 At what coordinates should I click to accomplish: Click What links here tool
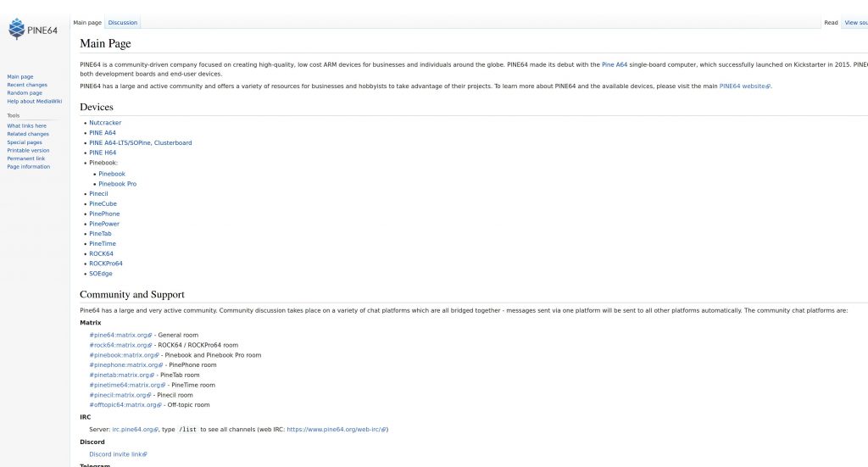[x=27, y=125]
